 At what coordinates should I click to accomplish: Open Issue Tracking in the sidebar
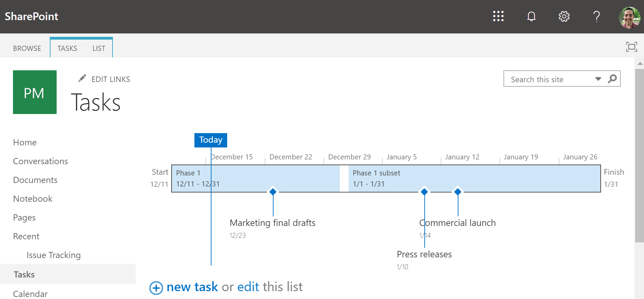[x=54, y=255]
